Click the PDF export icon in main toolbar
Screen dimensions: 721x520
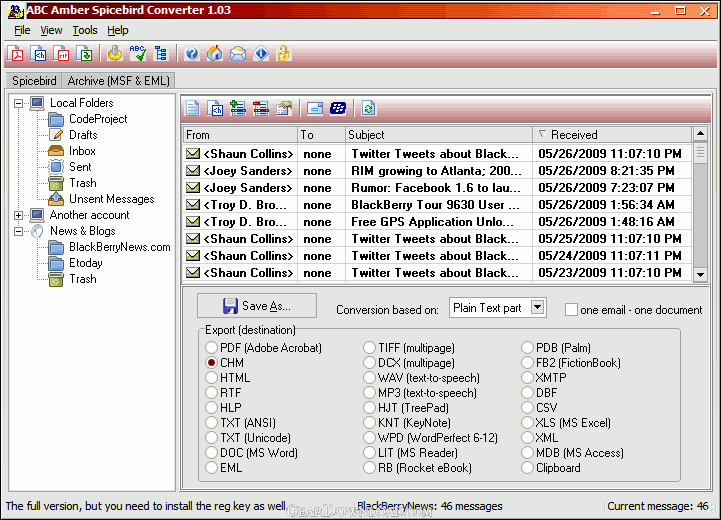click(17, 54)
